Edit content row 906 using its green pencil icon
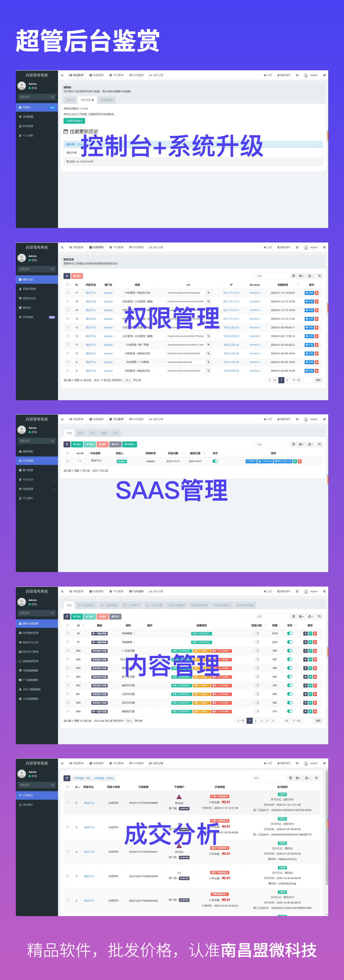This screenshot has height=980, width=344. (x=310, y=651)
